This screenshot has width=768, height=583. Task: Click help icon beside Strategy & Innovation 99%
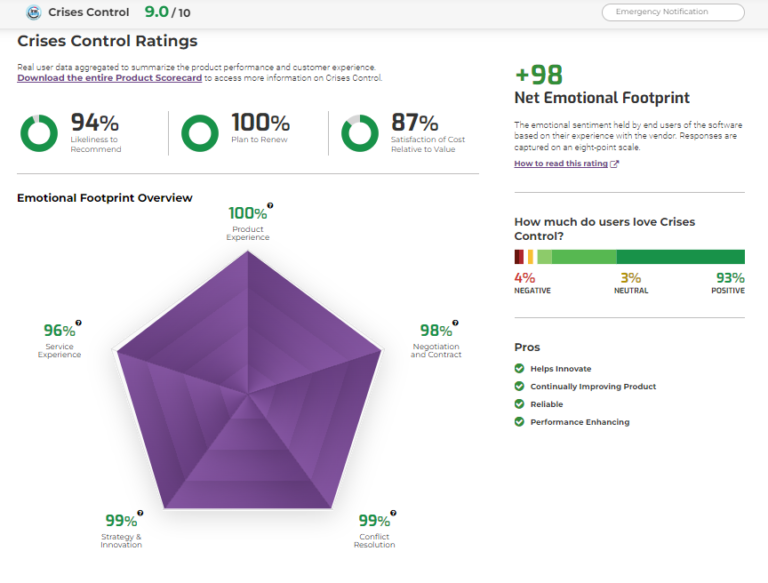click(140, 513)
